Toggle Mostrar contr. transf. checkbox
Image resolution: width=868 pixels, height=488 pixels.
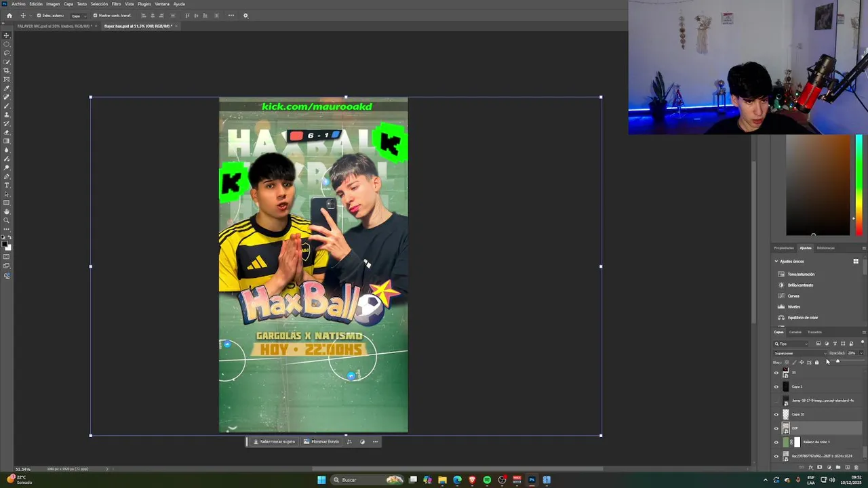pos(95,16)
